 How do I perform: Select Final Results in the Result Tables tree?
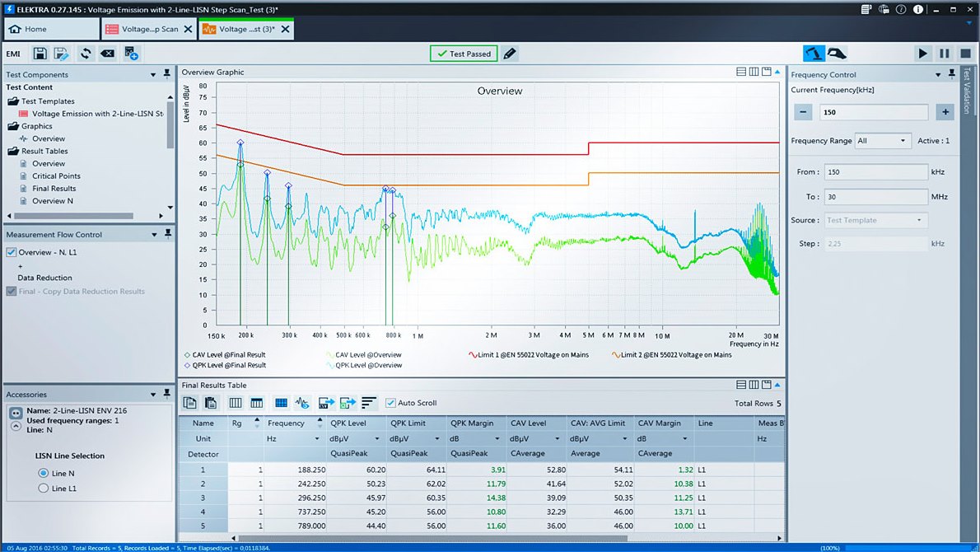tap(54, 189)
